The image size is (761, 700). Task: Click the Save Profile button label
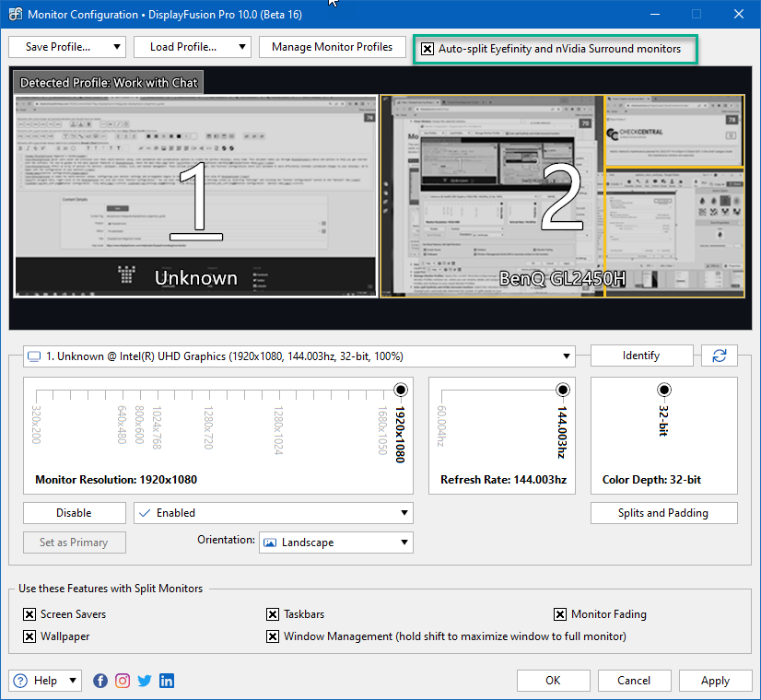pos(58,47)
